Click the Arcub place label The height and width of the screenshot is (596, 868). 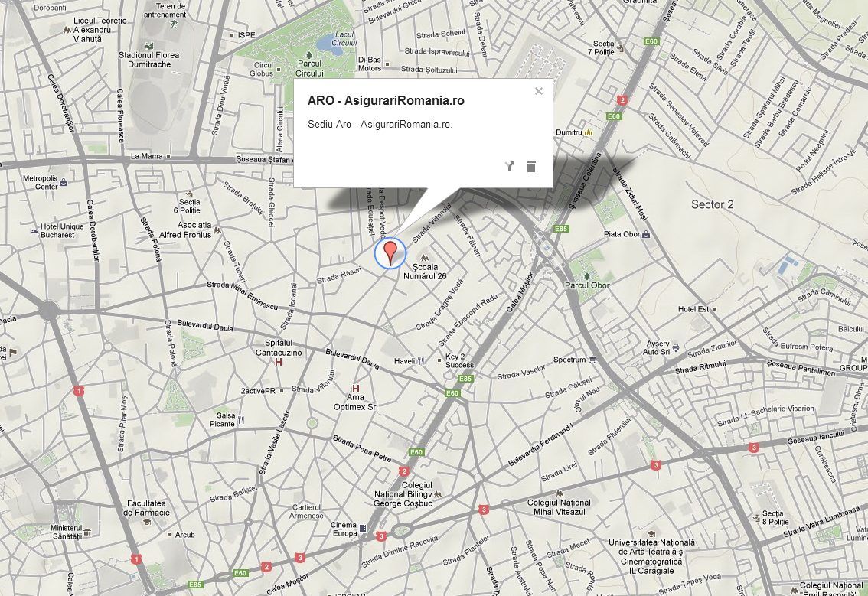coord(185,535)
